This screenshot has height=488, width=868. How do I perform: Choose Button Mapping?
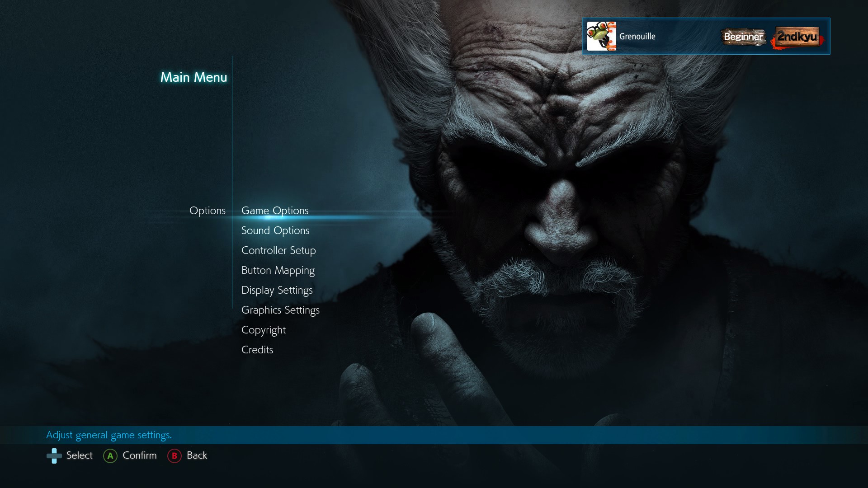tap(278, 270)
